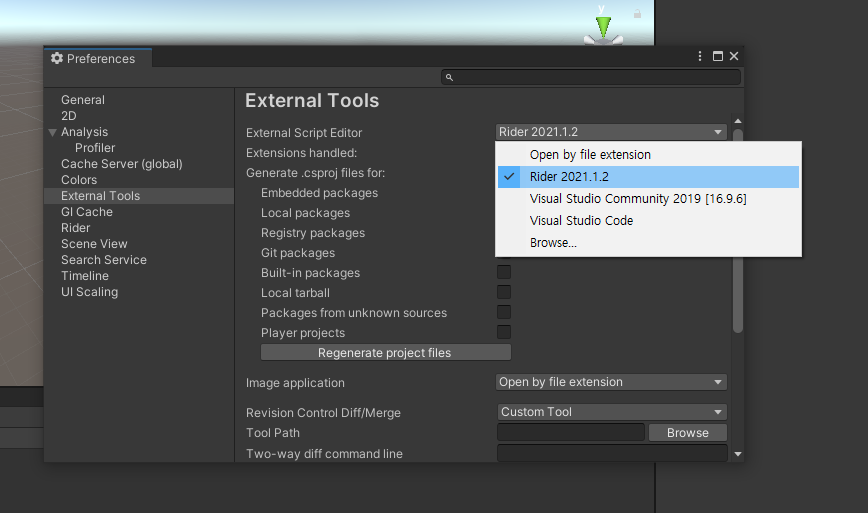Collapse the External Script Editor dropdown
The image size is (868, 513).
[611, 132]
